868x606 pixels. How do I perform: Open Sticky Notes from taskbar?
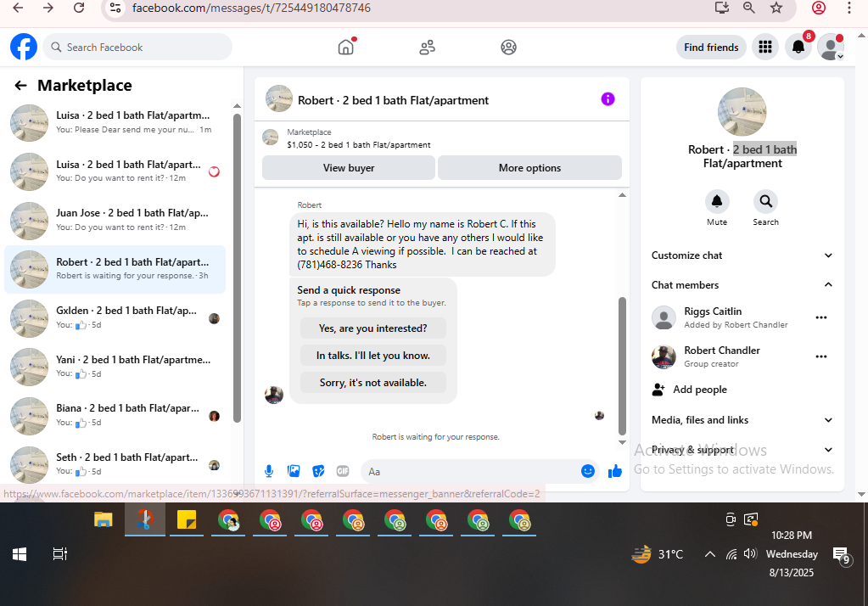coord(187,520)
